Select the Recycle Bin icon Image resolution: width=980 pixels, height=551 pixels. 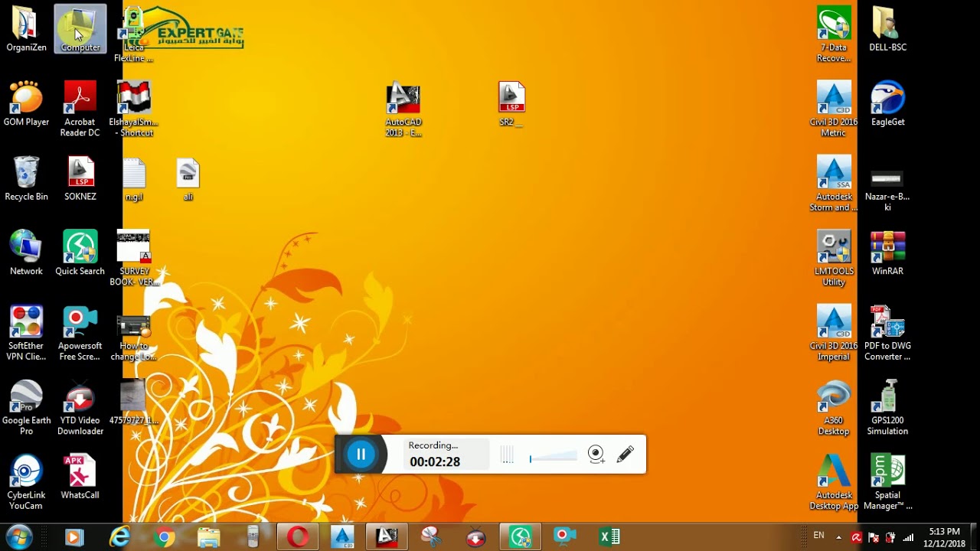click(x=26, y=179)
